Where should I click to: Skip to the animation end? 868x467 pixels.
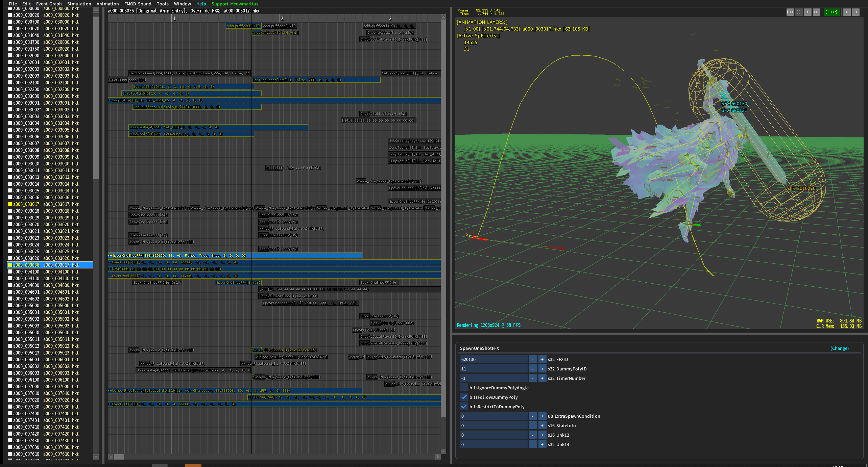816,12
